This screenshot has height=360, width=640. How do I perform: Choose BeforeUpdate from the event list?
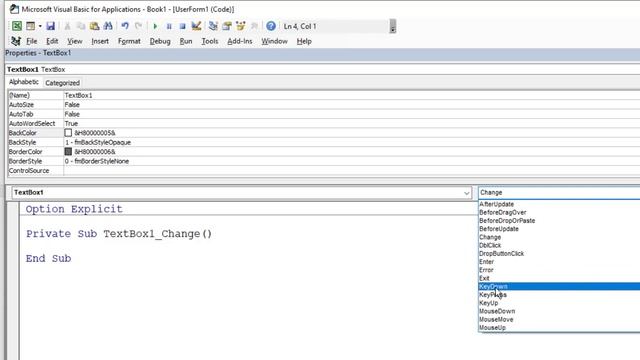coord(559,229)
